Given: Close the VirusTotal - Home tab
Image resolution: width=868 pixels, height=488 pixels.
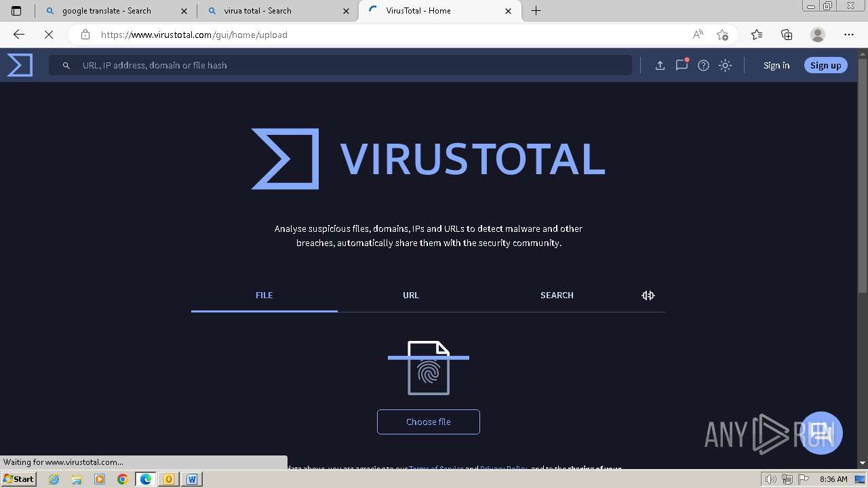Looking at the screenshot, I should (x=509, y=11).
